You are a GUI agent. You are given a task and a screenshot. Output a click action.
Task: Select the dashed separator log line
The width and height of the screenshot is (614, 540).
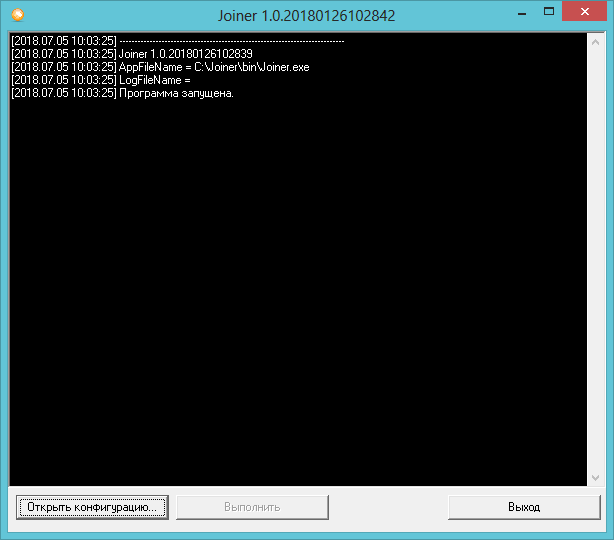[178, 41]
